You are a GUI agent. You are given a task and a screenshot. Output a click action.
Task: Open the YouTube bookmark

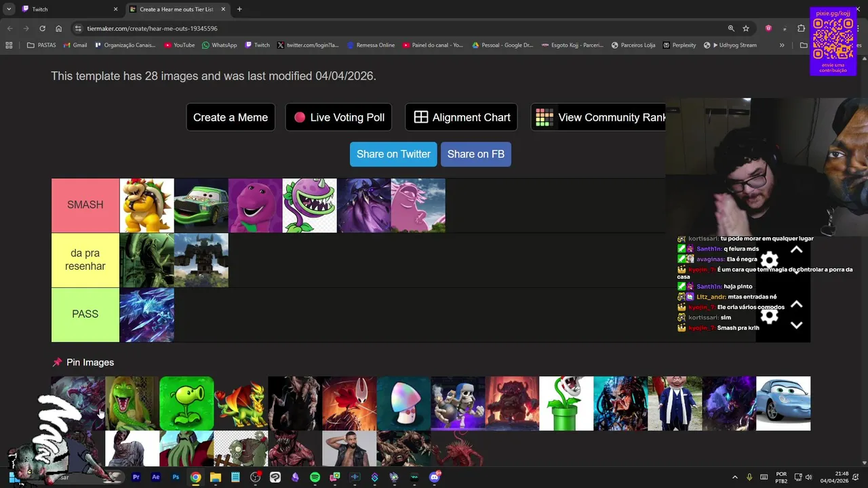(180, 45)
